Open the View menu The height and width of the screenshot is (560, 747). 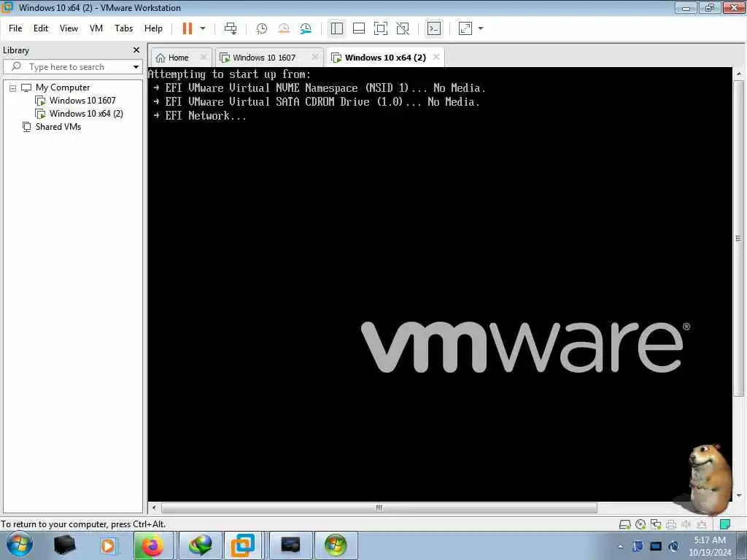pos(69,28)
